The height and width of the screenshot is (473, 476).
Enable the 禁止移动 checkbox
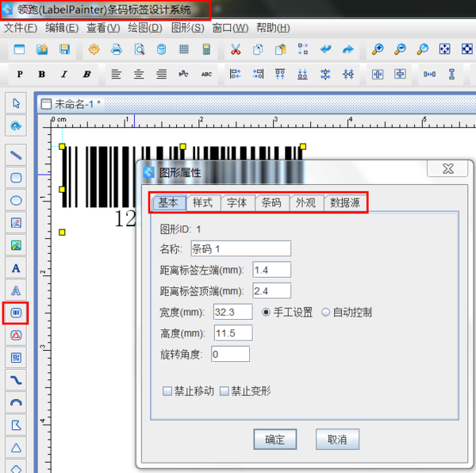[167, 391]
